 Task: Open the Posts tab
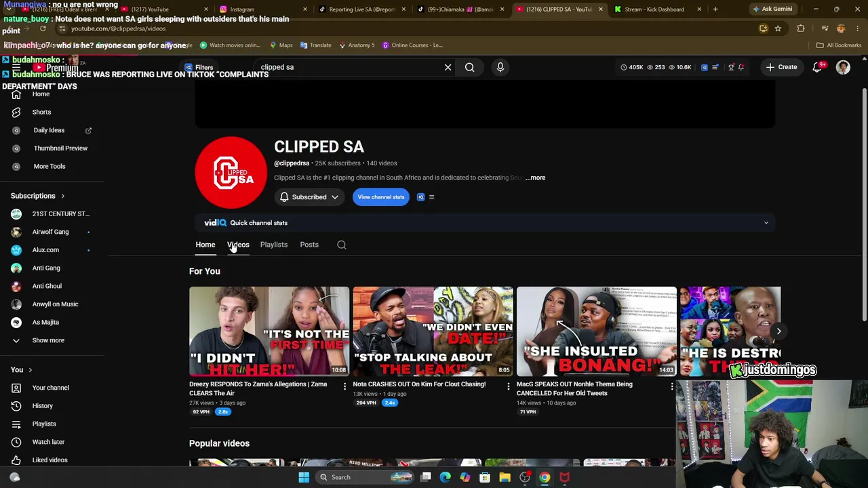coord(309,245)
